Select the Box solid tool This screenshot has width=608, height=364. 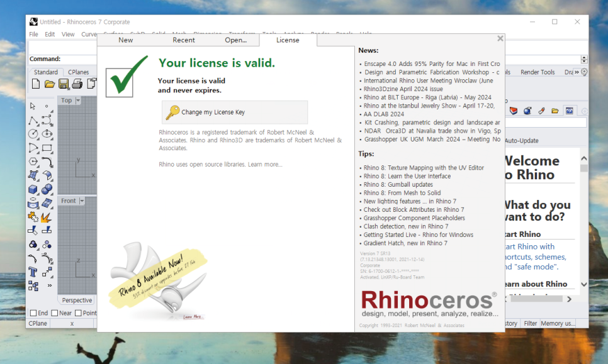[x=33, y=189]
